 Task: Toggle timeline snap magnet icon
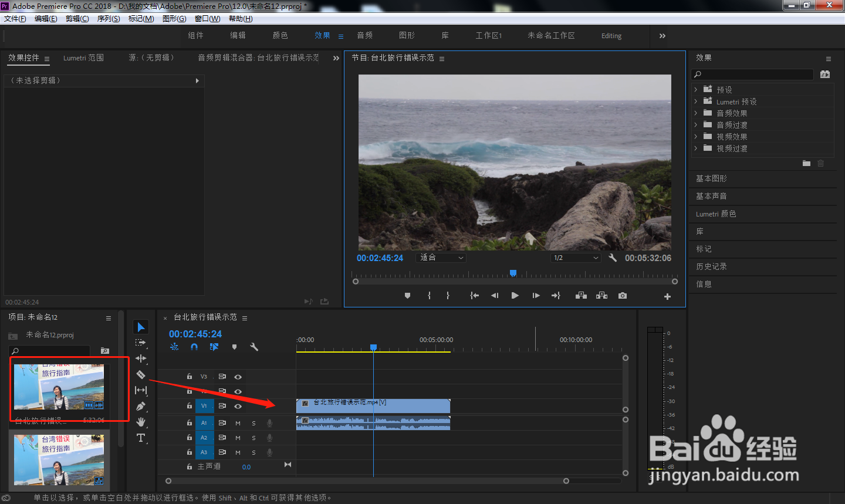pyautogui.click(x=194, y=347)
